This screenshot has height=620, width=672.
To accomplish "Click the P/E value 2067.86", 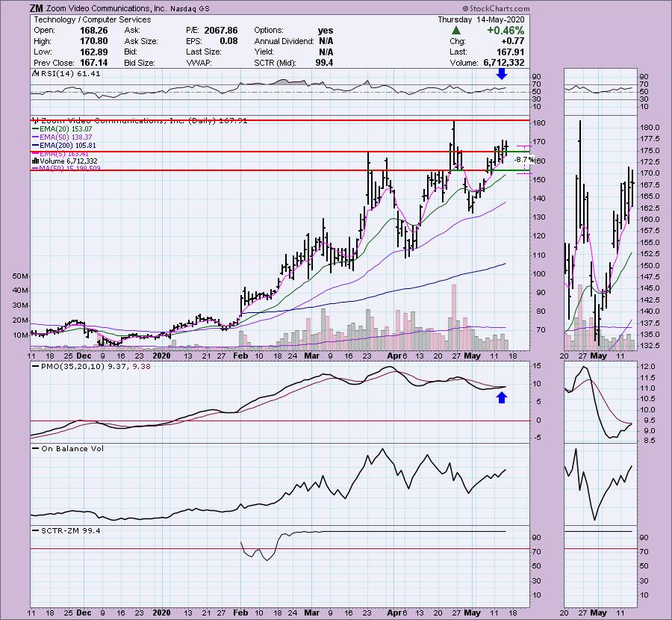I will (x=221, y=31).
